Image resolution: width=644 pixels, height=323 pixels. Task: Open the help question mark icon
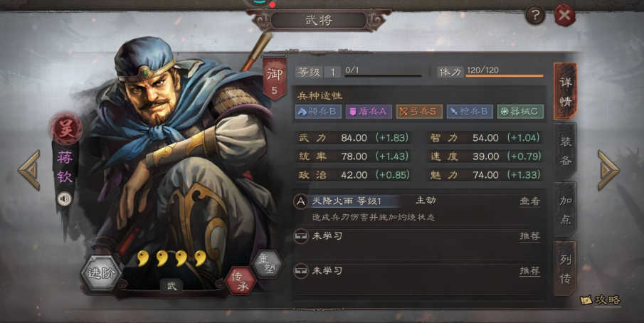click(x=534, y=16)
